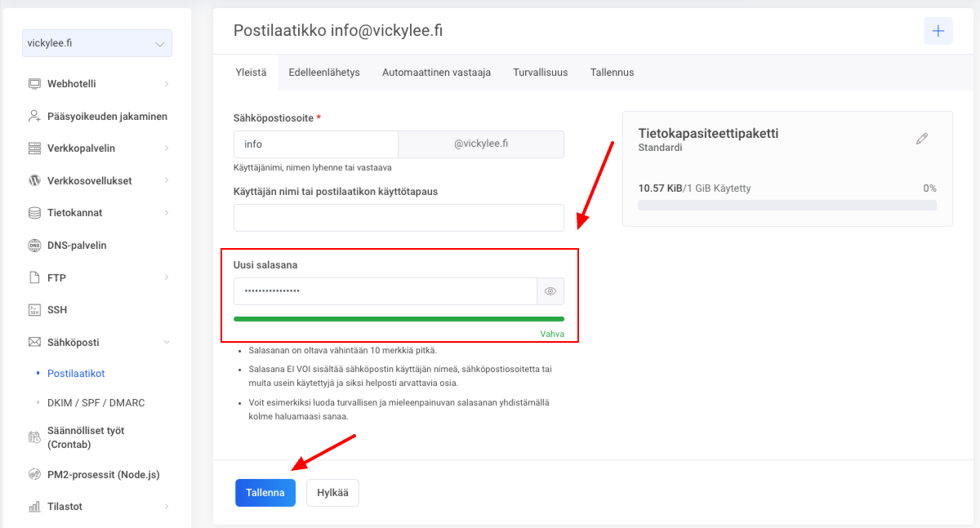Click the pencil edit icon for Tietokapasiteettipaketti
The width and height of the screenshot is (980, 528).
[922, 139]
